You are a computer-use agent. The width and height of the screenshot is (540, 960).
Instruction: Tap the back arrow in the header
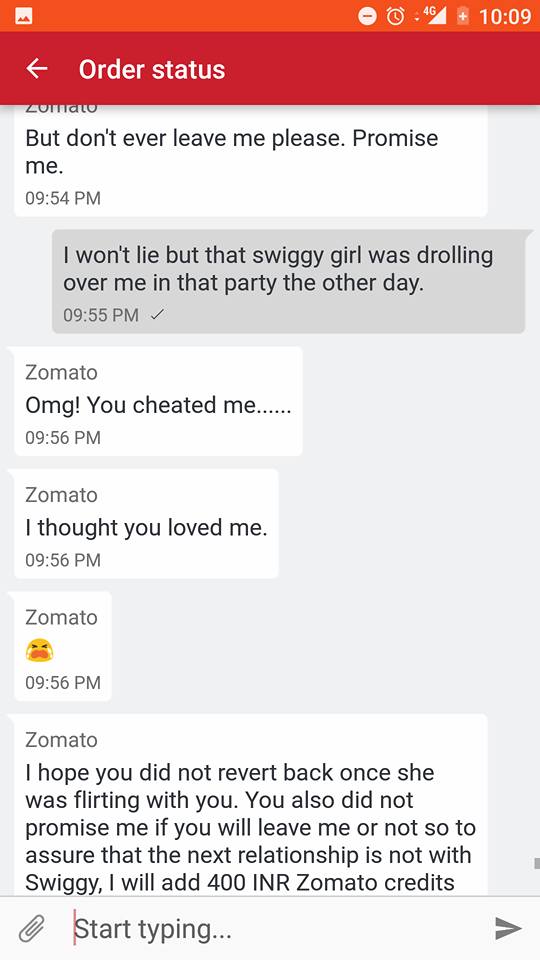37,69
